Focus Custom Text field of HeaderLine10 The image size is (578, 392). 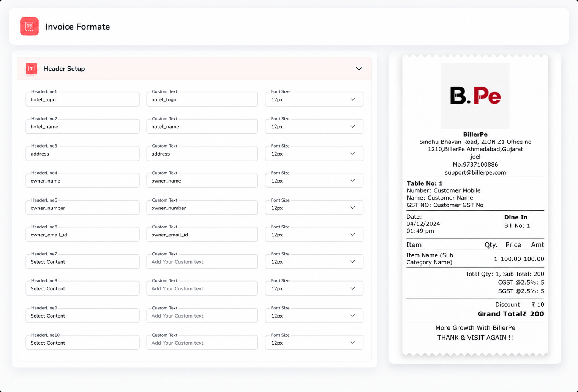point(202,343)
